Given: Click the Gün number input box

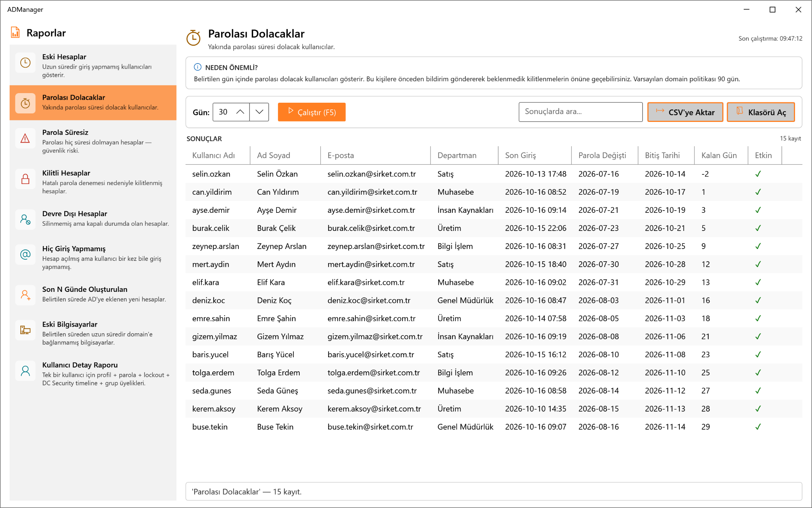Looking at the screenshot, I should point(223,112).
